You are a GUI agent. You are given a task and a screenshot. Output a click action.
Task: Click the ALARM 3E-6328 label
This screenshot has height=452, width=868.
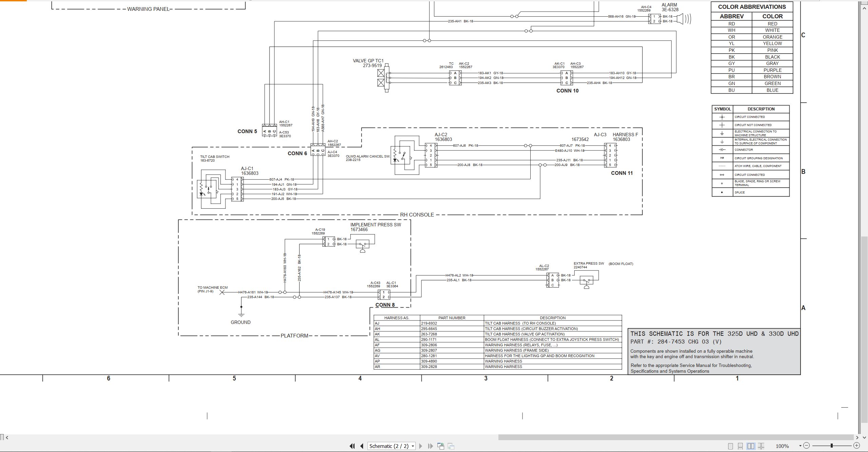669,7
